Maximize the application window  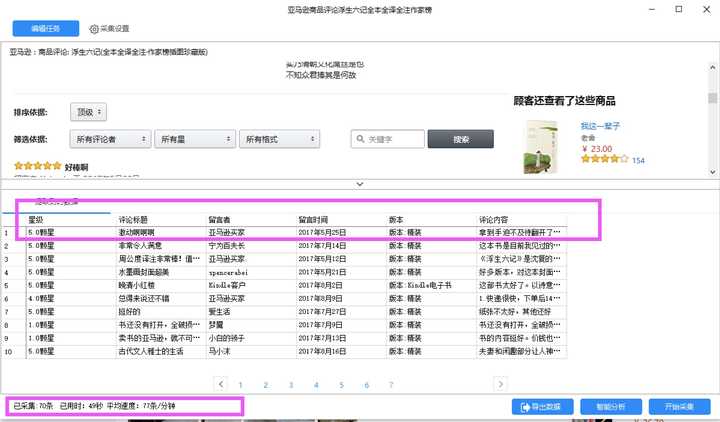click(x=679, y=9)
